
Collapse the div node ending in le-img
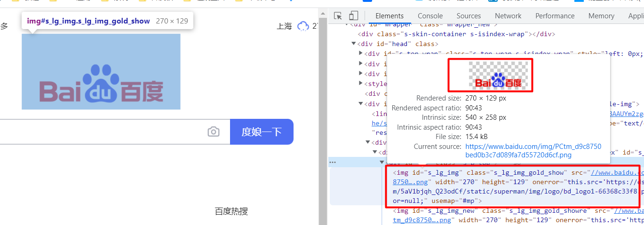(361, 103)
